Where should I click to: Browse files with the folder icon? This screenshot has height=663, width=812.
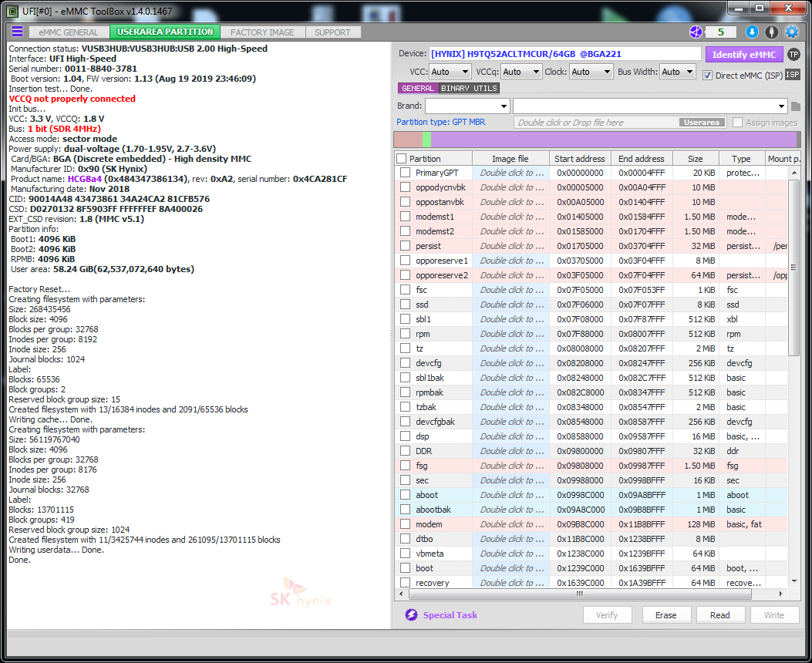pos(796,106)
